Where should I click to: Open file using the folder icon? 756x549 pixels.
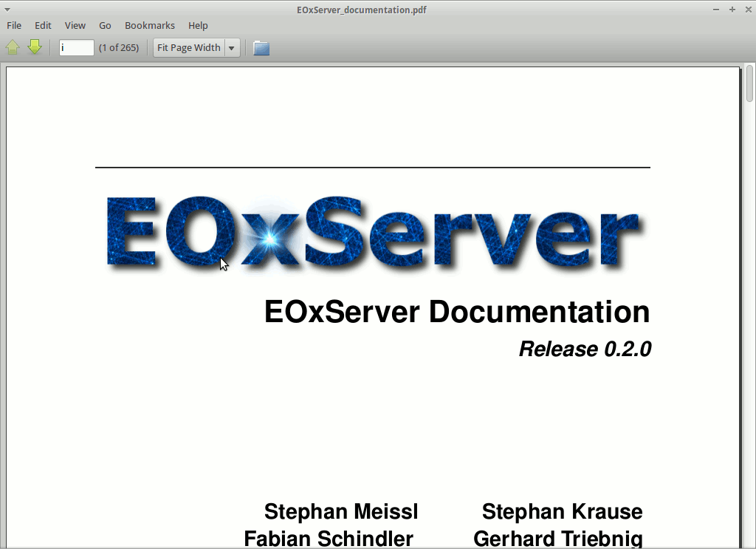pyautogui.click(x=261, y=48)
